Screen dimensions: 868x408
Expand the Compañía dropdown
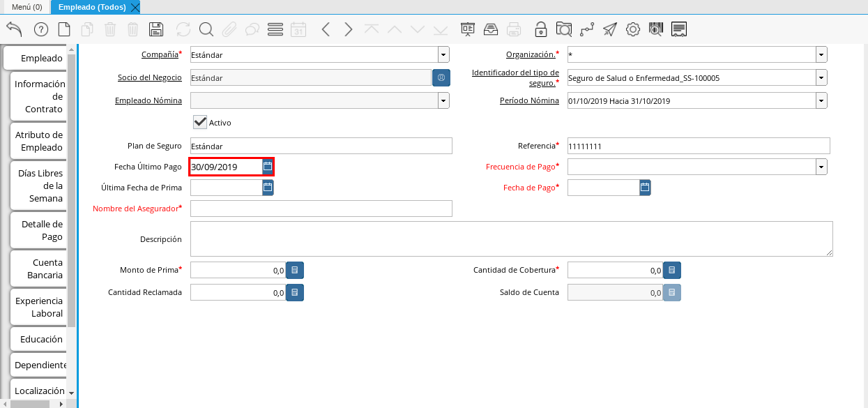443,54
